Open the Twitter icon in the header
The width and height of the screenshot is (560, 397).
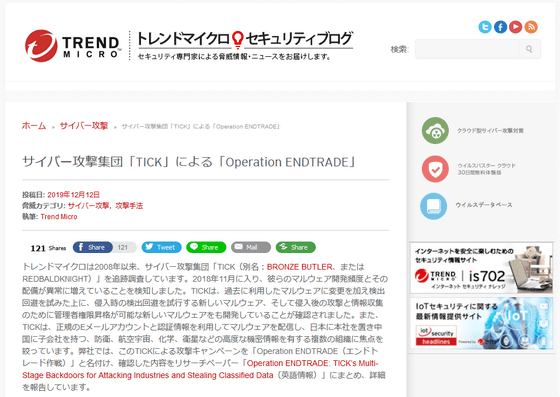(x=485, y=27)
